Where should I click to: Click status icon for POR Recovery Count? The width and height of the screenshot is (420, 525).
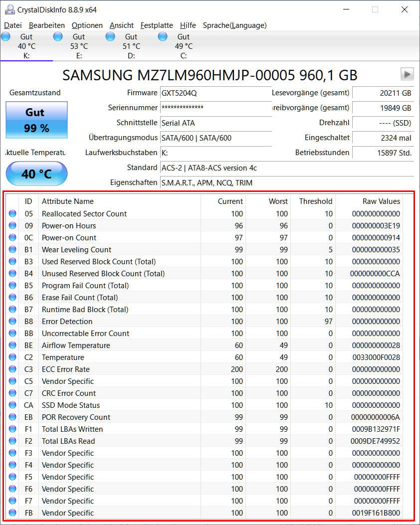(x=12, y=417)
